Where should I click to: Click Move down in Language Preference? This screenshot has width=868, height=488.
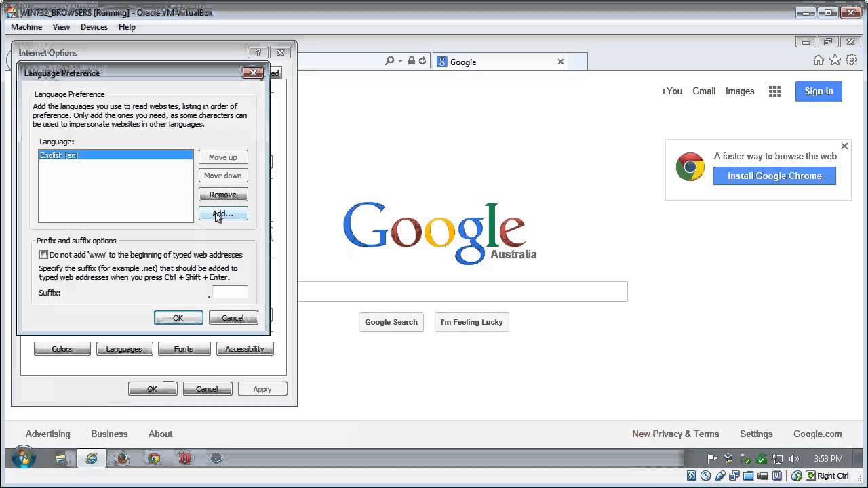coord(223,176)
